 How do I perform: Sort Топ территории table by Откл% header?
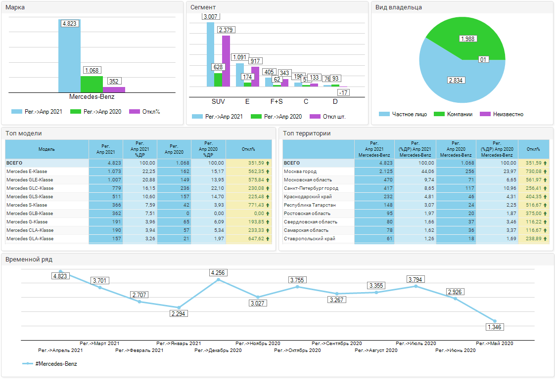pos(533,149)
